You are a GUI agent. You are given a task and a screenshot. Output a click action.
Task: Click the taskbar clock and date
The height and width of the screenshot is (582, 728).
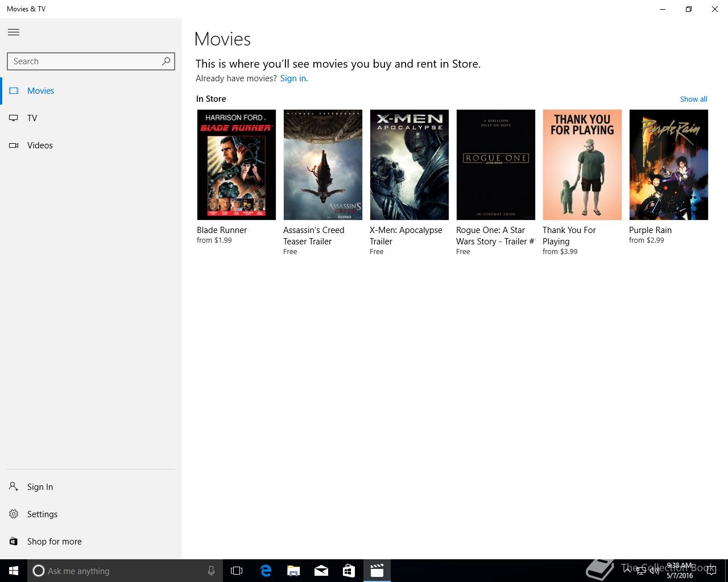click(680, 571)
